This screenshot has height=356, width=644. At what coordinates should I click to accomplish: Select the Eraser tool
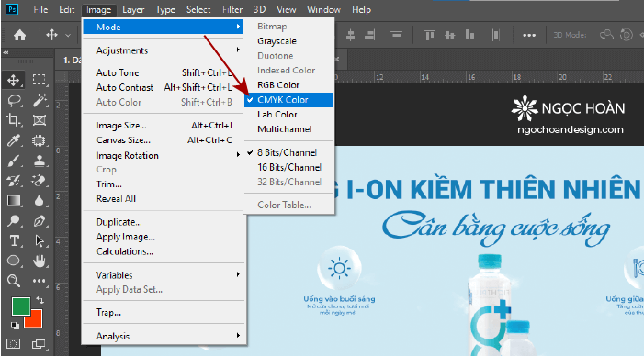pyautogui.click(x=40, y=181)
